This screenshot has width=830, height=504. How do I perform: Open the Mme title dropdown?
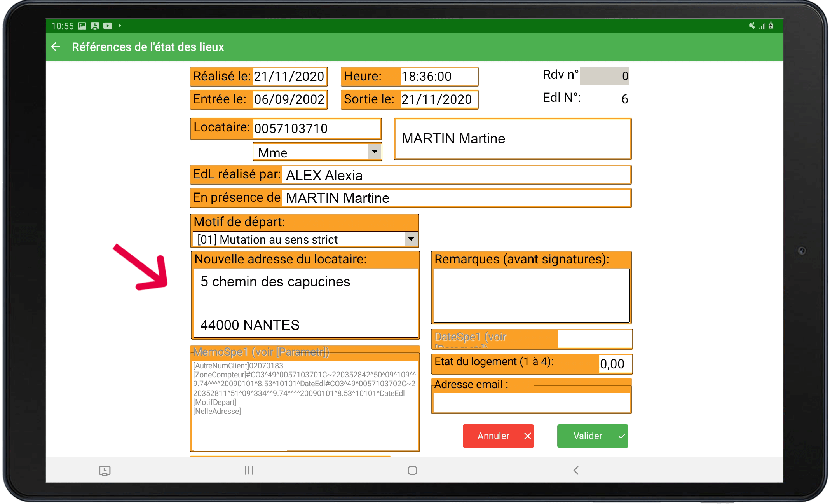(x=375, y=152)
